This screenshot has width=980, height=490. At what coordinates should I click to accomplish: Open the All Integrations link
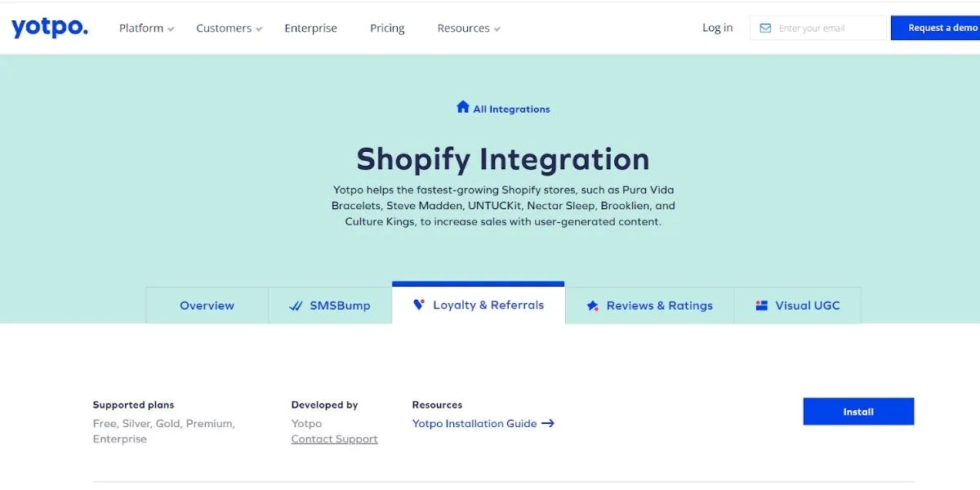(503, 108)
